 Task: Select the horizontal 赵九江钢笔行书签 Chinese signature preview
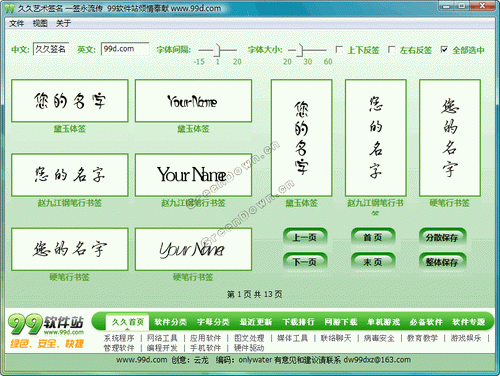coord(70,175)
